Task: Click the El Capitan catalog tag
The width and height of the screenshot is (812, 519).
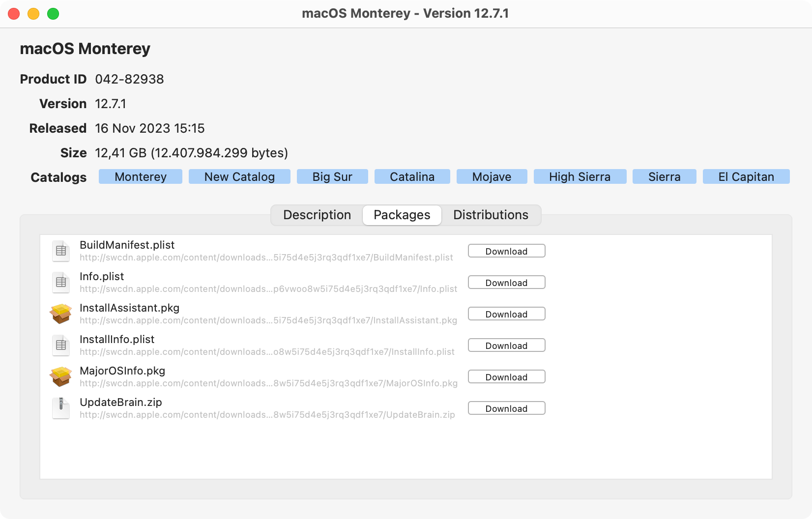Action: pos(746,177)
